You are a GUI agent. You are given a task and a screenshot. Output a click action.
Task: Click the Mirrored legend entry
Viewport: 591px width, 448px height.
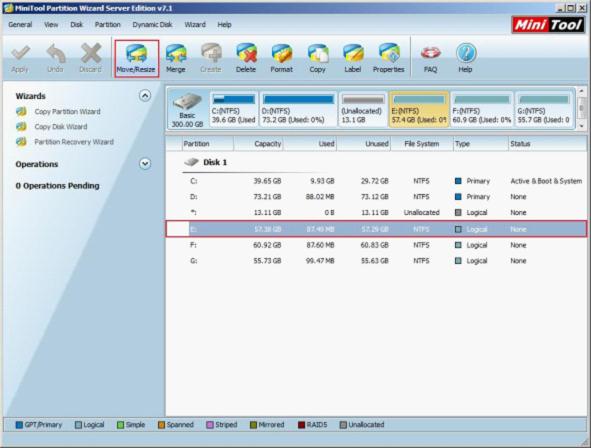(267, 425)
